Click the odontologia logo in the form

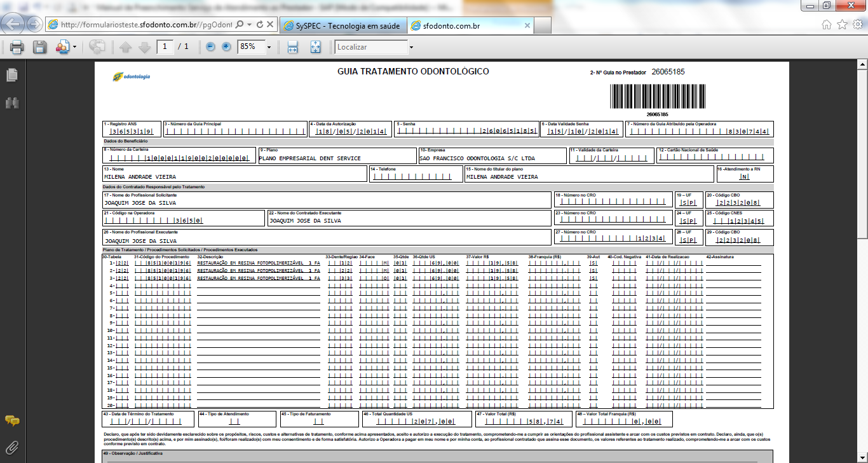coord(132,76)
